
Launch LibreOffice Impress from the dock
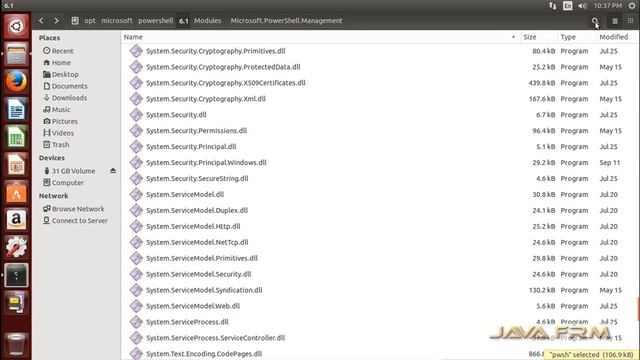point(16,164)
